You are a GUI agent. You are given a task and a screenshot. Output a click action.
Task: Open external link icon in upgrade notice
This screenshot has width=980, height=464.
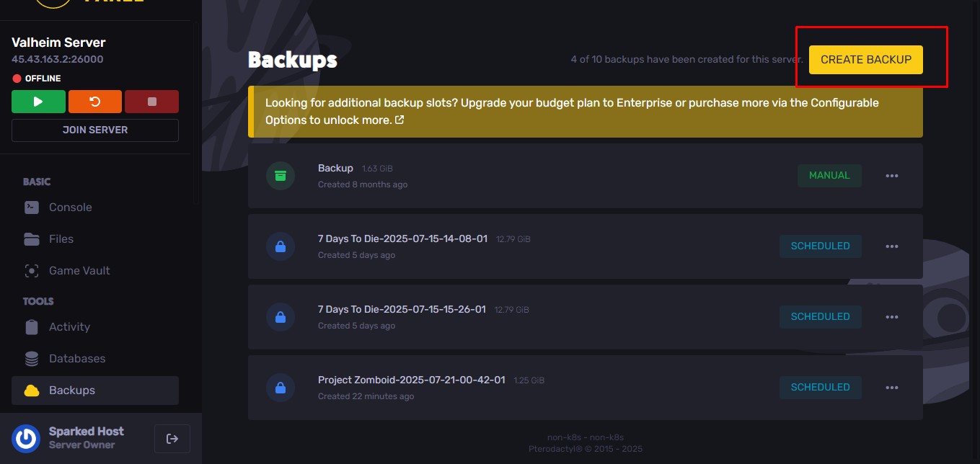[399, 120]
